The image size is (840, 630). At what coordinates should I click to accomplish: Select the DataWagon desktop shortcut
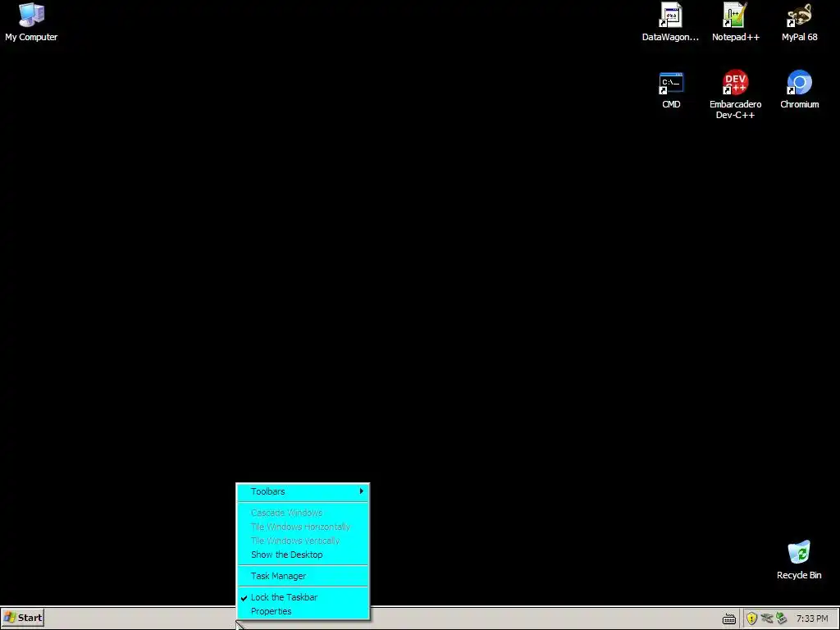pyautogui.click(x=670, y=22)
